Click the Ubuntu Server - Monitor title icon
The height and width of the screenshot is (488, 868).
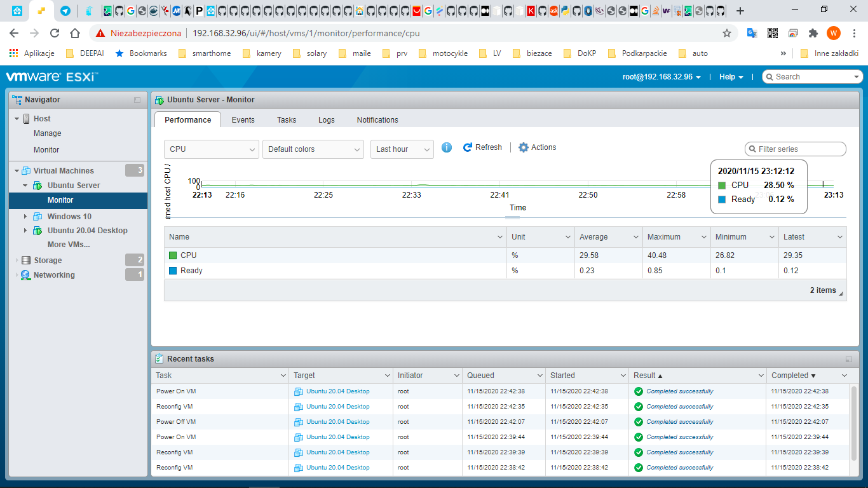(x=159, y=100)
